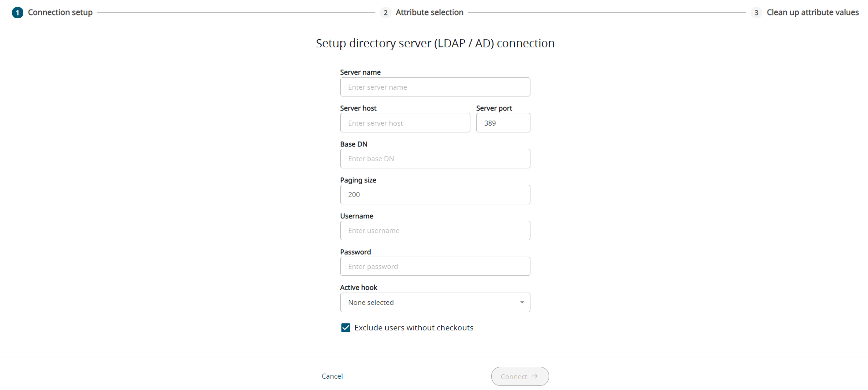This screenshot has height=390, width=868.
Task: Click the step 2 number badge
Action: tap(385, 13)
